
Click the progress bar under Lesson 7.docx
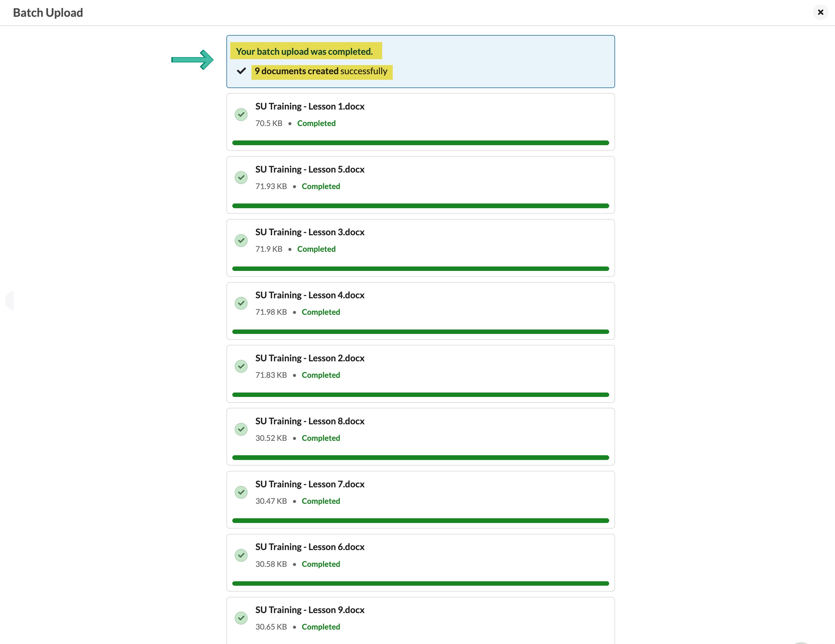420,521
